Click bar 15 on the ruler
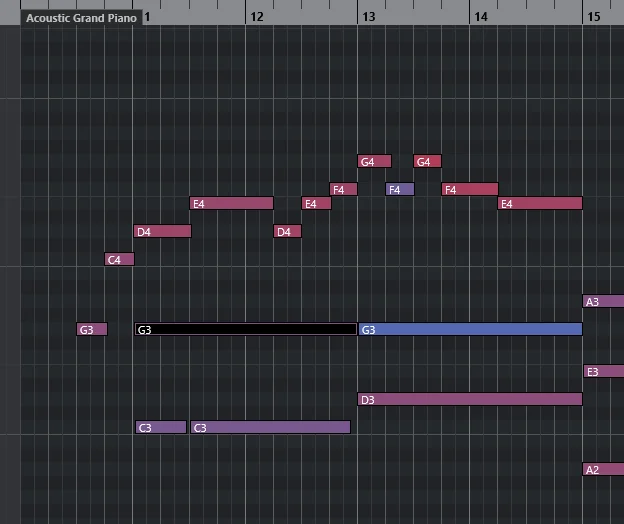Screen dimensions: 624x524 coord(593,17)
